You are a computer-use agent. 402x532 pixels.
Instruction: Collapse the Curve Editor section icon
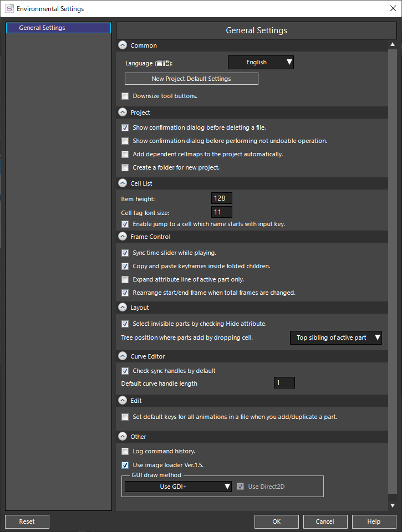tap(123, 356)
